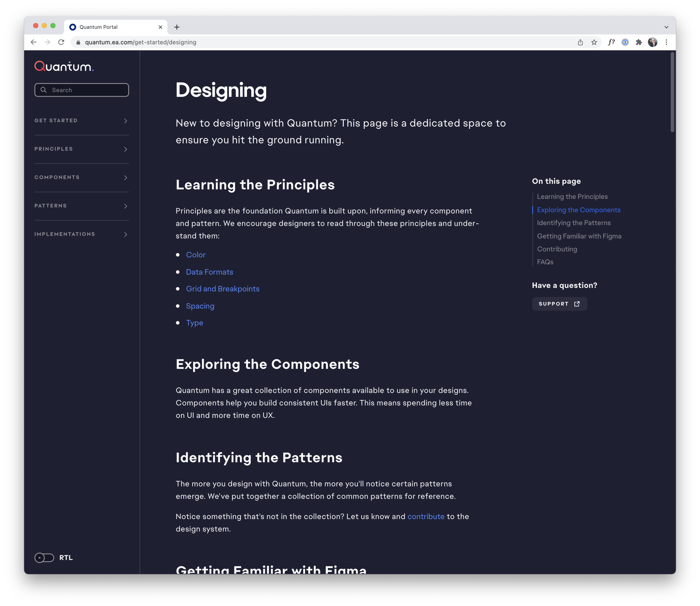This screenshot has height=606, width=700.
Task: Expand the Get Started section
Action: click(x=81, y=121)
